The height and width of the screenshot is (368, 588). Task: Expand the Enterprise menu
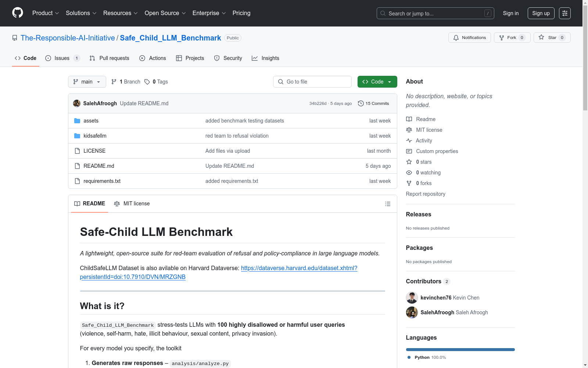coord(209,13)
